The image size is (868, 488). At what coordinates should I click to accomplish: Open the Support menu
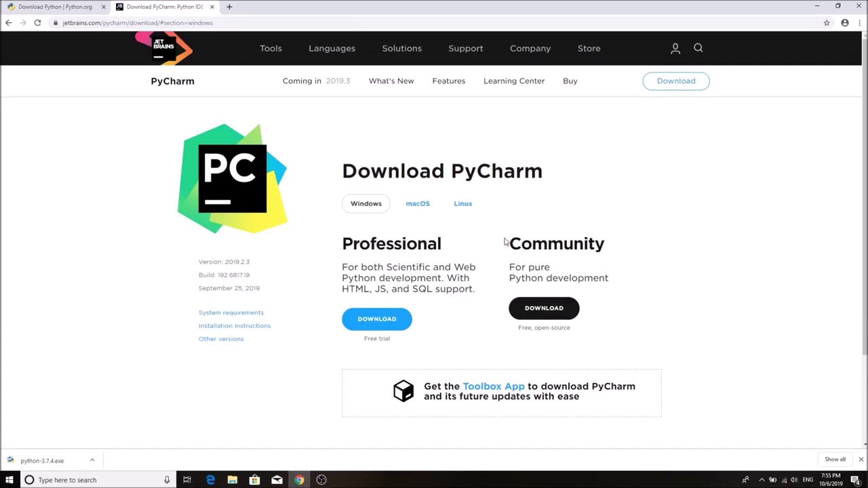click(x=466, y=48)
